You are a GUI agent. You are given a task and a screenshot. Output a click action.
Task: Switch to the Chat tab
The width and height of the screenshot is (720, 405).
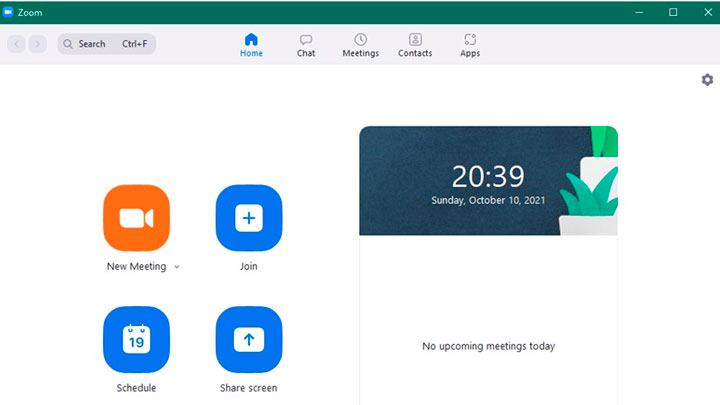(x=306, y=45)
